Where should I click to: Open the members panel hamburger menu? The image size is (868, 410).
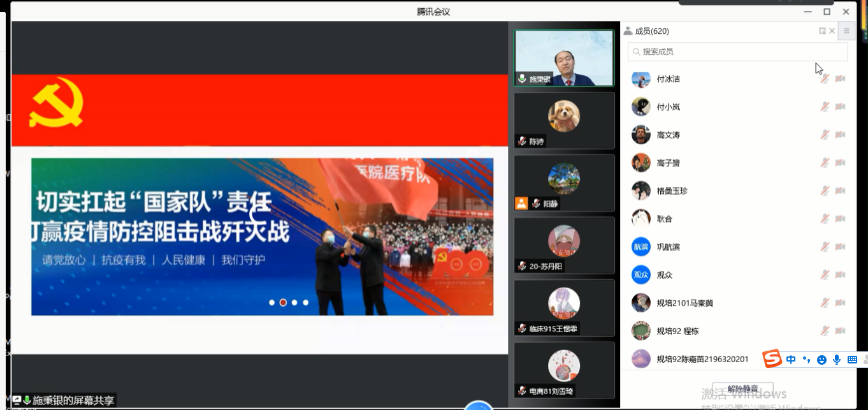coord(846,31)
